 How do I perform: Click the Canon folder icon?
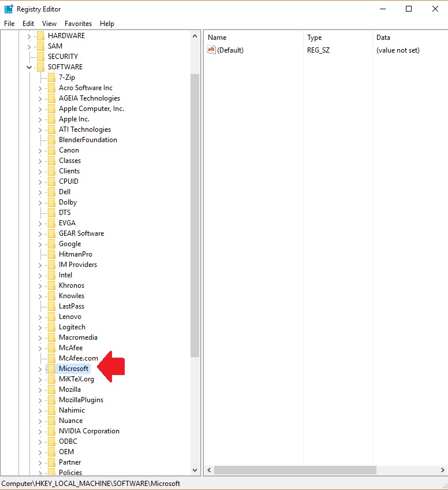(51, 150)
